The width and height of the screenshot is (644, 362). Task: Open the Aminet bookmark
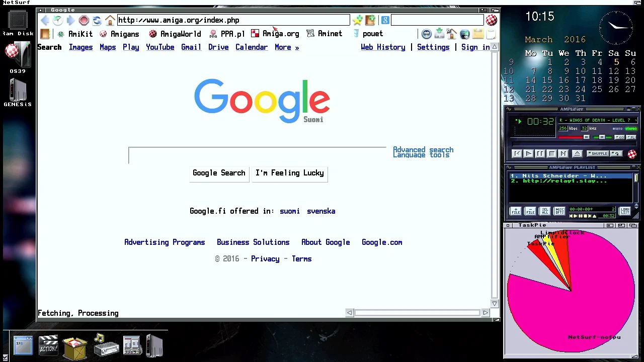[325, 34]
